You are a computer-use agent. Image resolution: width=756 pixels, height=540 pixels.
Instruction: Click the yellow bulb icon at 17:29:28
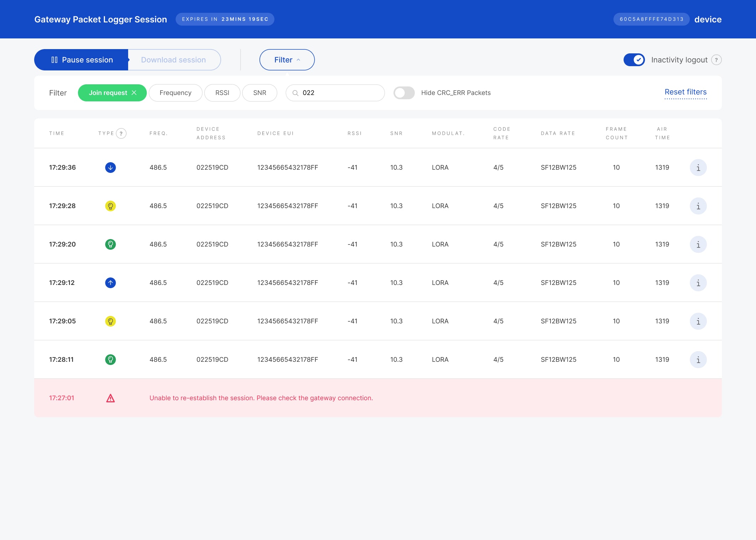(110, 206)
